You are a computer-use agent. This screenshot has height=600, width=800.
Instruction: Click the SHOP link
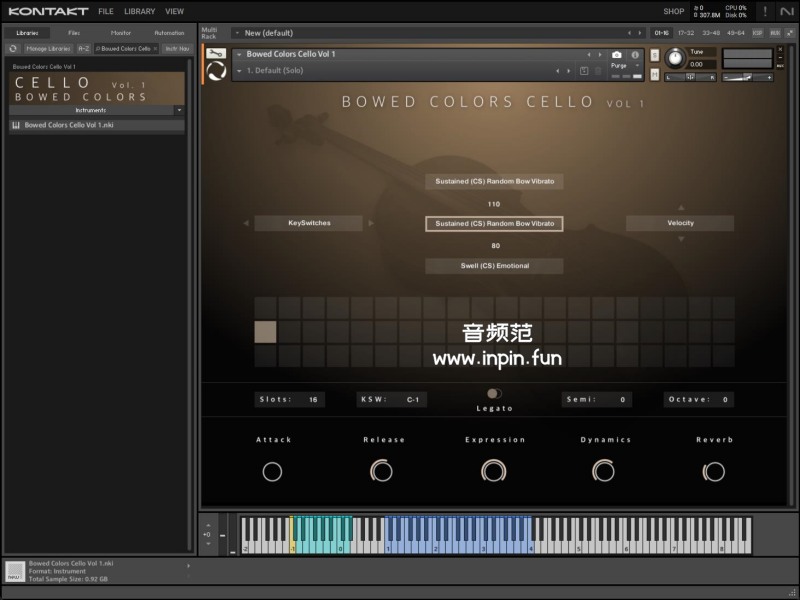pyautogui.click(x=673, y=11)
